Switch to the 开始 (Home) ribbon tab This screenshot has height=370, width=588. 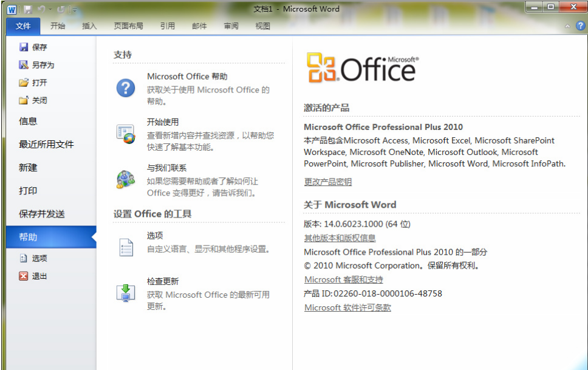[x=58, y=26]
